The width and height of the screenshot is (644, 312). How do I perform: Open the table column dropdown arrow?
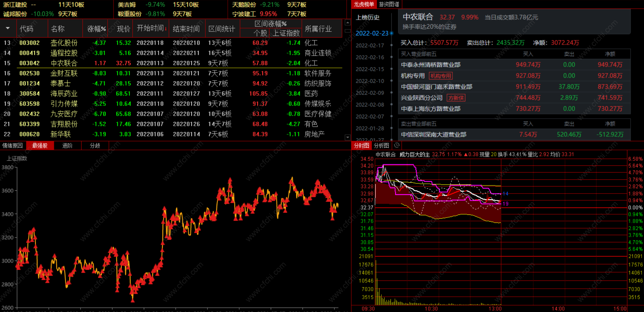tap(8, 28)
